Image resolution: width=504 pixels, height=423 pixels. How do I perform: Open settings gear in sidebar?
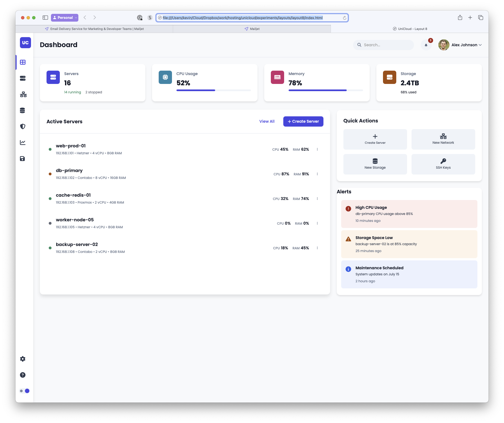(x=23, y=359)
